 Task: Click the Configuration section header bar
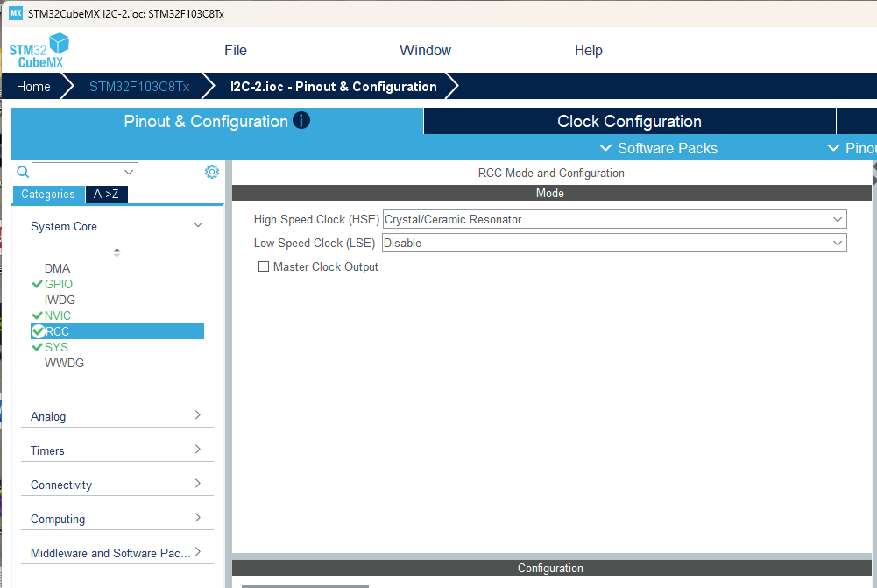point(551,568)
